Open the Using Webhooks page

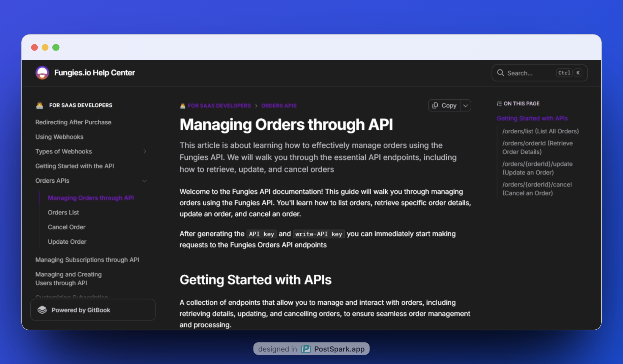click(59, 137)
